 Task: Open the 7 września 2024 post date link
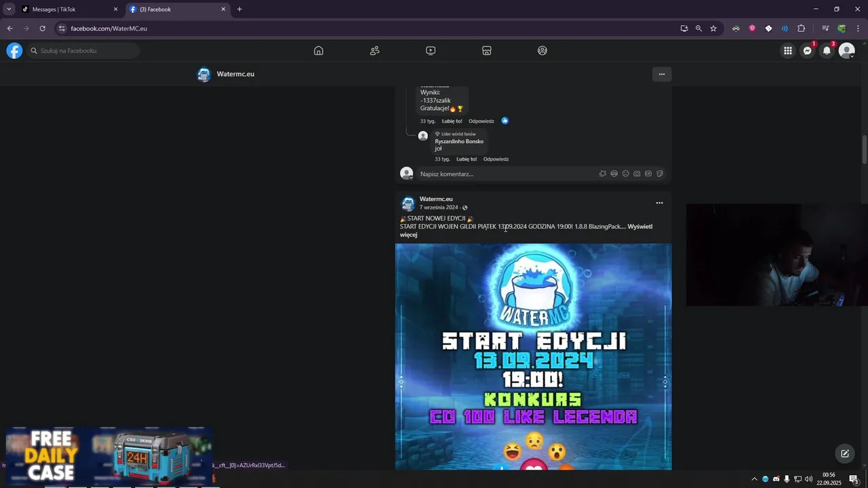pos(439,207)
